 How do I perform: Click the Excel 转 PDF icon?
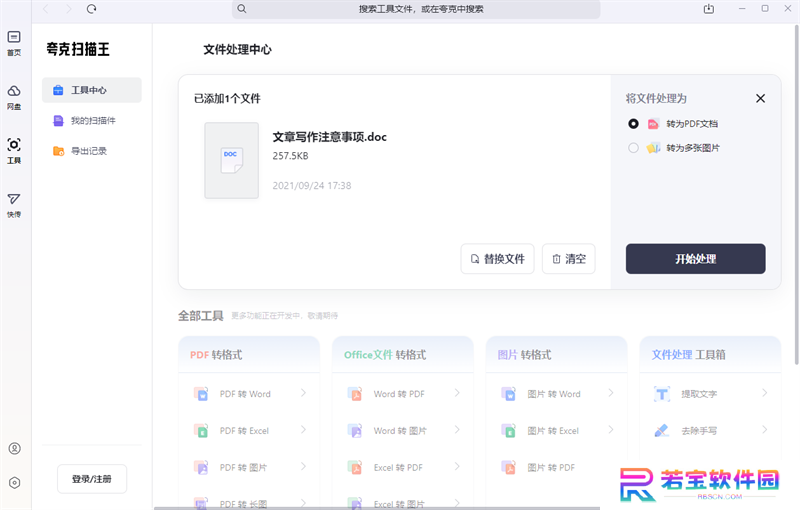pyautogui.click(x=355, y=467)
